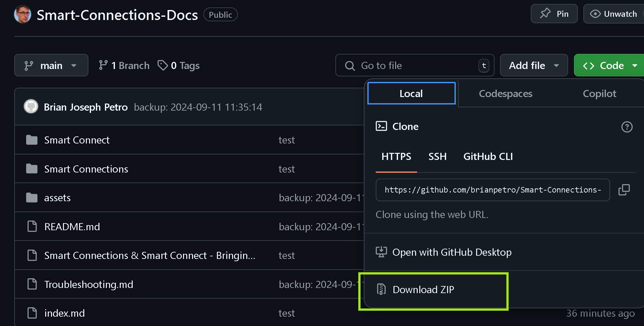Click the commit author GitHub avatar
The height and width of the screenshot is (326, 644).
coord(31,106)
